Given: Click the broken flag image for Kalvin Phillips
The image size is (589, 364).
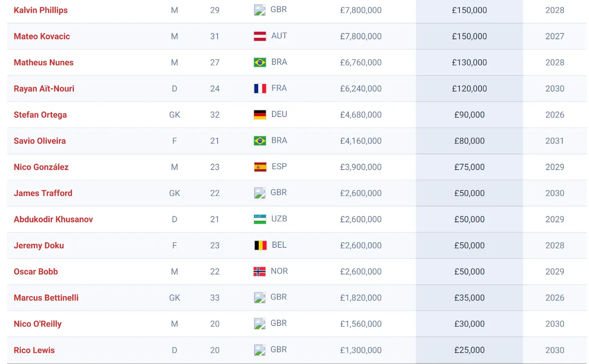Looking at the screenshot, I should coord(260,10).
